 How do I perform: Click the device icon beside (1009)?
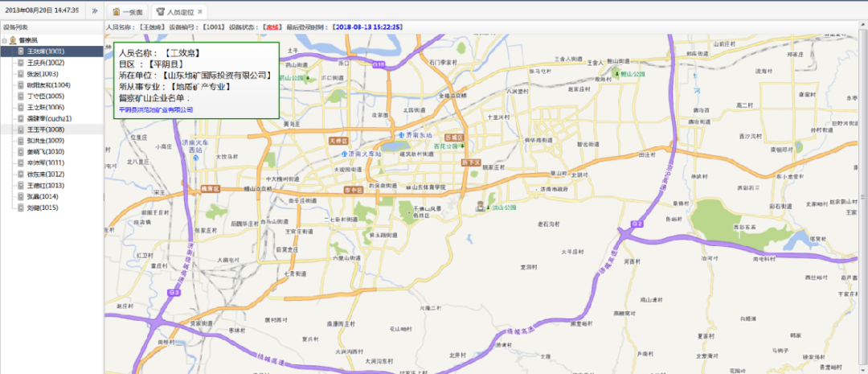21,141
